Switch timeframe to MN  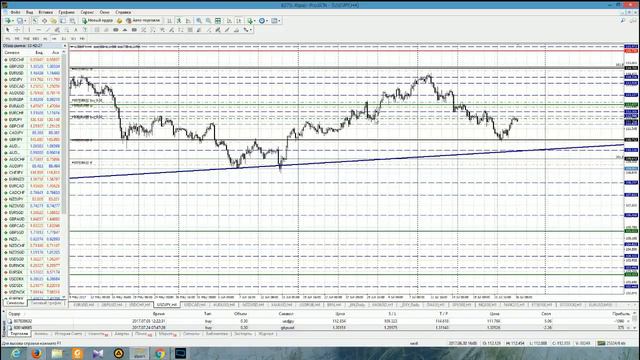[x=82, y=38]
